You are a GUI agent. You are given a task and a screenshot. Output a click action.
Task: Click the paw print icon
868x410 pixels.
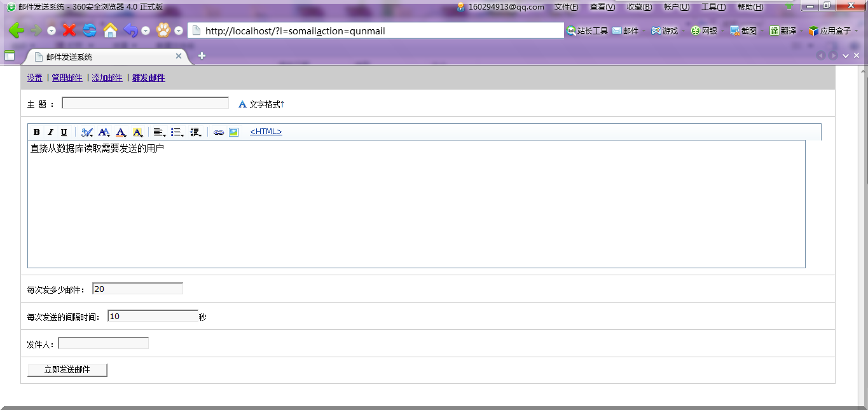click(163, 31)
